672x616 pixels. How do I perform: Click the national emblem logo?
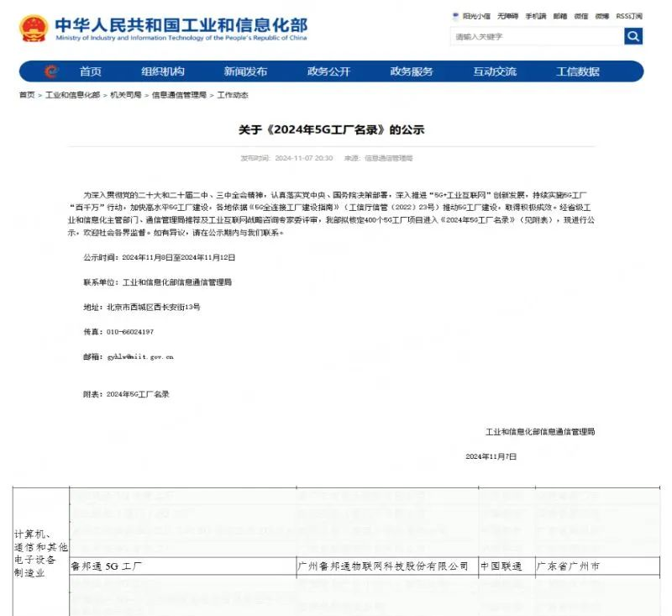[34, 27]
